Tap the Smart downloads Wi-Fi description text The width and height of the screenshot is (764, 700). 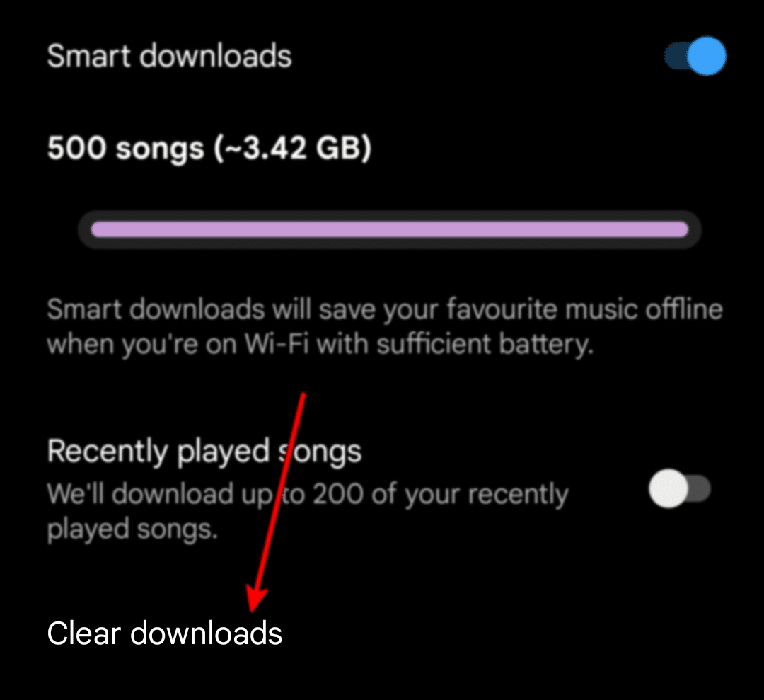point(385,326)
